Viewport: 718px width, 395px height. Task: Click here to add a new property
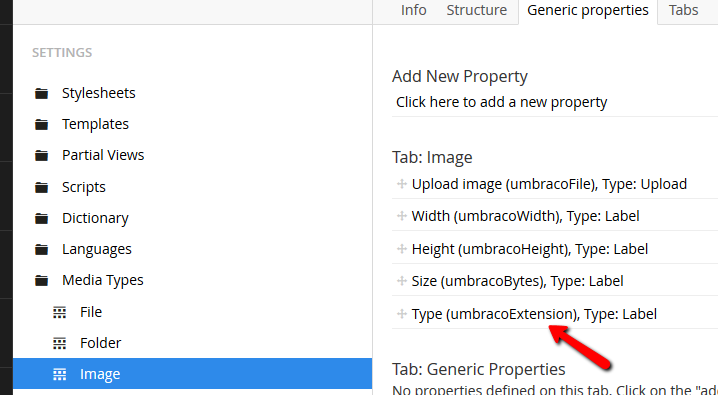[501, 102]
